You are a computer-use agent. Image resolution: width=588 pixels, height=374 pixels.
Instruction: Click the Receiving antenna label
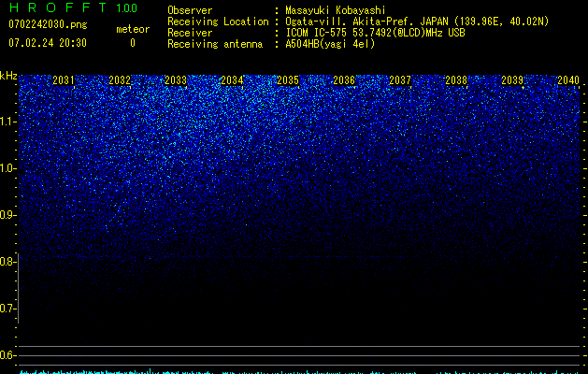click(x=215, y=44)
